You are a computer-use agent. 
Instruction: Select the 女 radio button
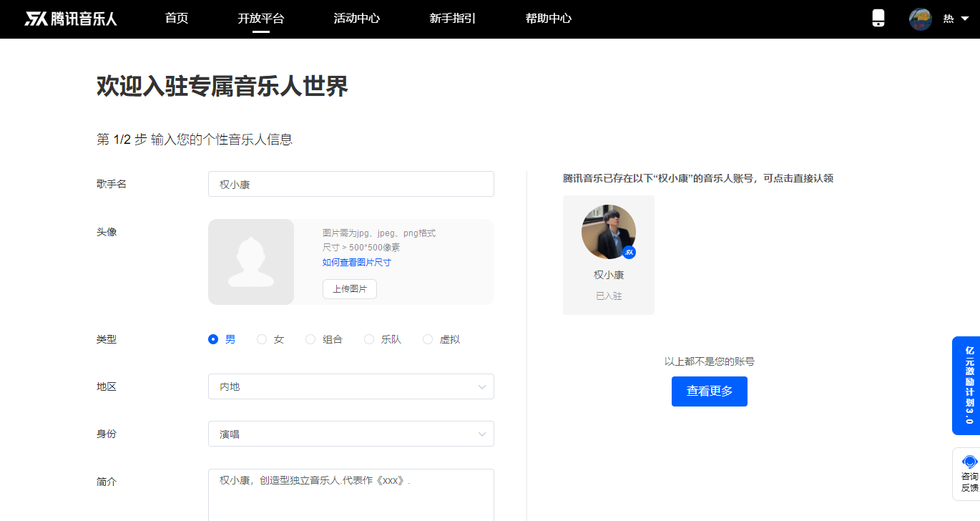(262, 339)
